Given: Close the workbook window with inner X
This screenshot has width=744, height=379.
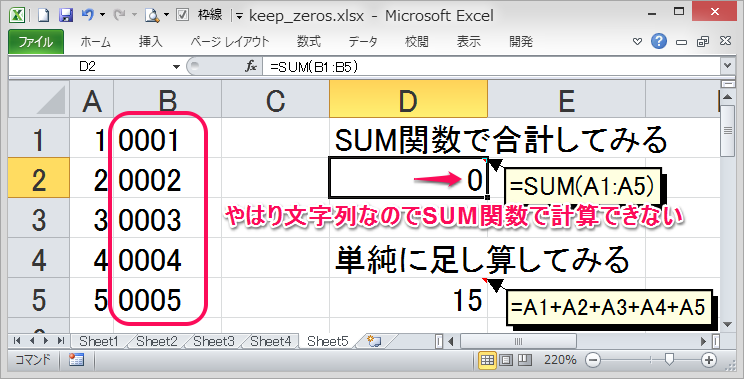Looking at the screenshot, I should 725,42.
